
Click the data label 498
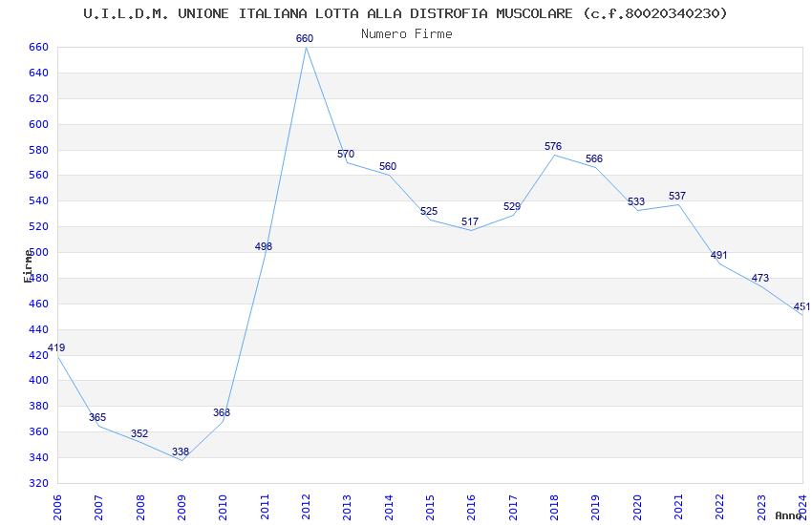[264, 246]
